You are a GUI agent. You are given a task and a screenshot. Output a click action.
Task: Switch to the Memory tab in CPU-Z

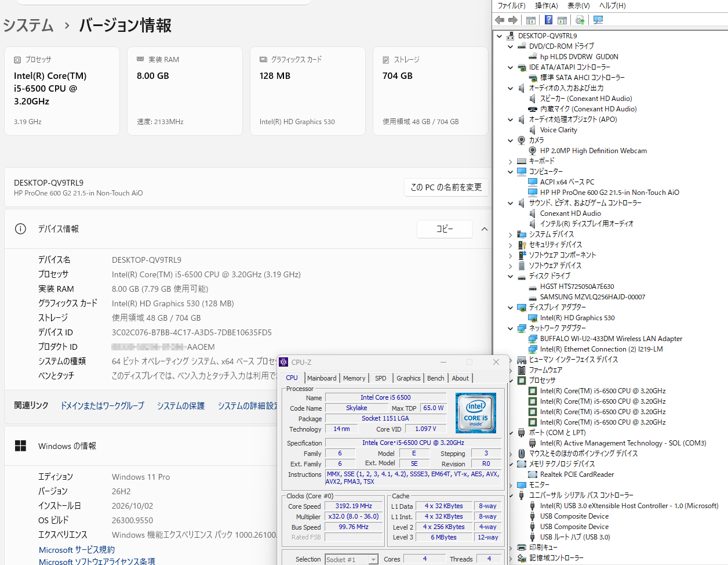click(x=354, y=378)
